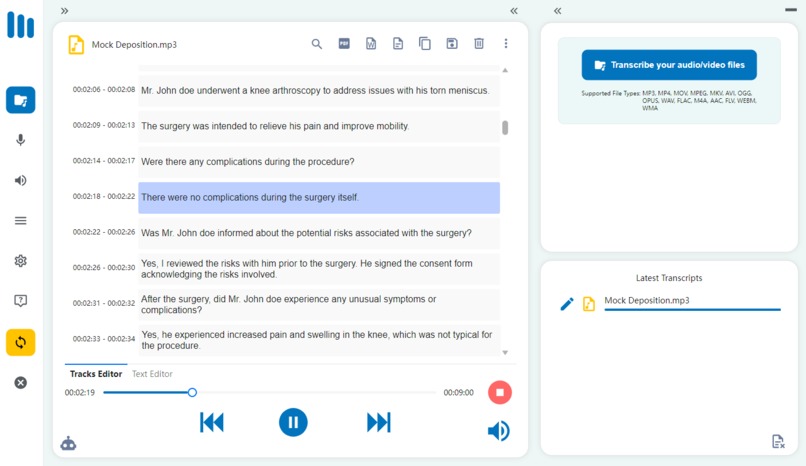Pause playback using the blue pause button
Screen dimensions: 806x466
tap(293, 422)
